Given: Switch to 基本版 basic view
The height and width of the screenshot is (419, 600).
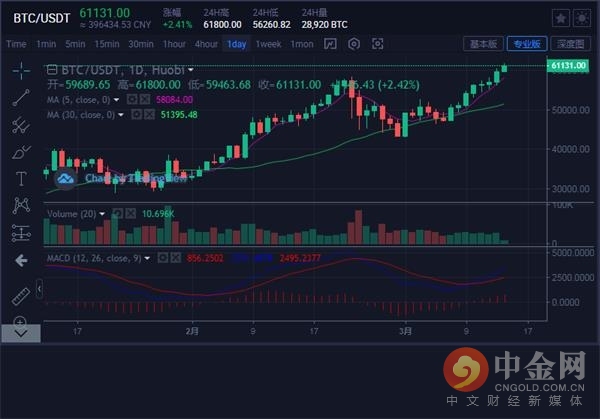Looking at the screenshot, I should pyautogui.click(x=483, y=44).
